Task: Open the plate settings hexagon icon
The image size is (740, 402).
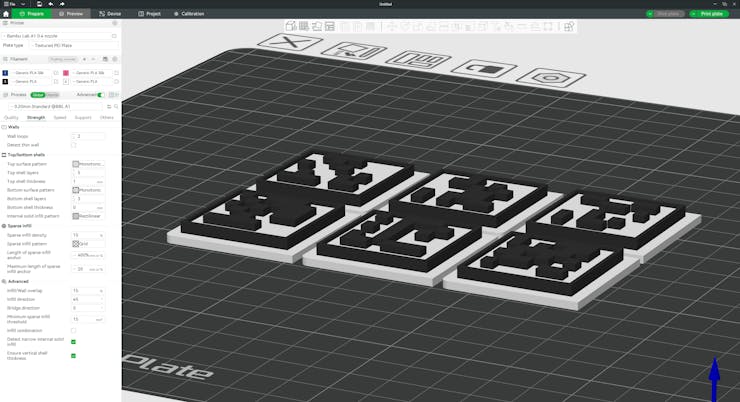Action: click(551, 78)
